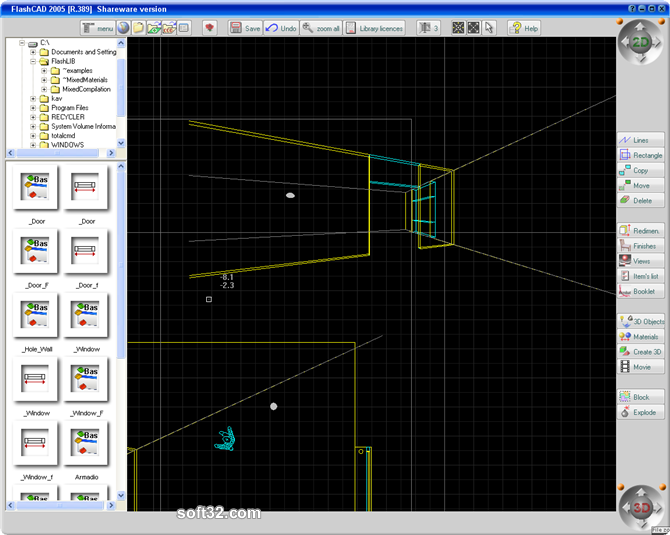This screenshot has height=535, width=670.
Task: Switch to the 3D view navigation dial
Action: pos(641,507)
